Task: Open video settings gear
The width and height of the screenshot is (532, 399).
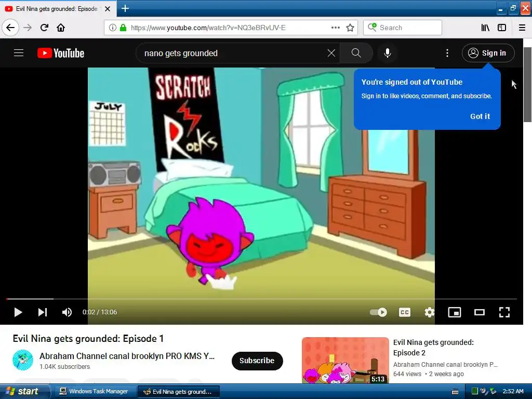Action: [430, 312]
